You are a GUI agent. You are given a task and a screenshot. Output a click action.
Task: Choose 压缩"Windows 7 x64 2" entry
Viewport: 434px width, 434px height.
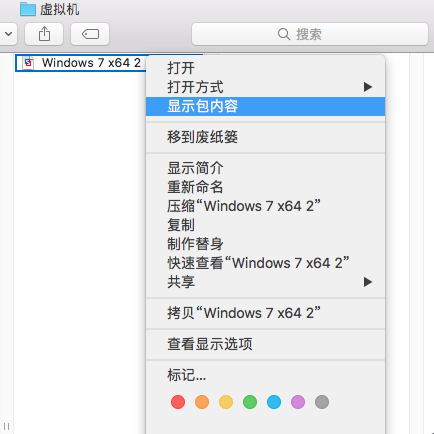click(265, 206)
